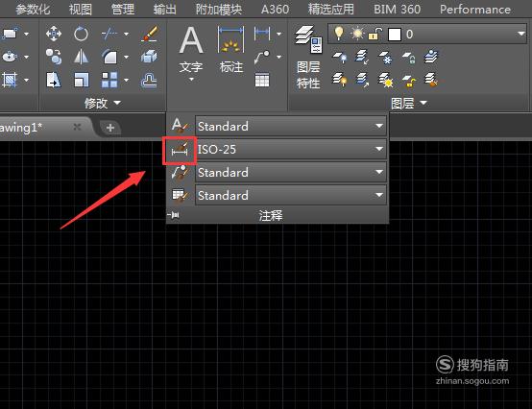
Task: Switch to A360 ribbon tab
Action: pyautogui.click(x=275, y=10)
